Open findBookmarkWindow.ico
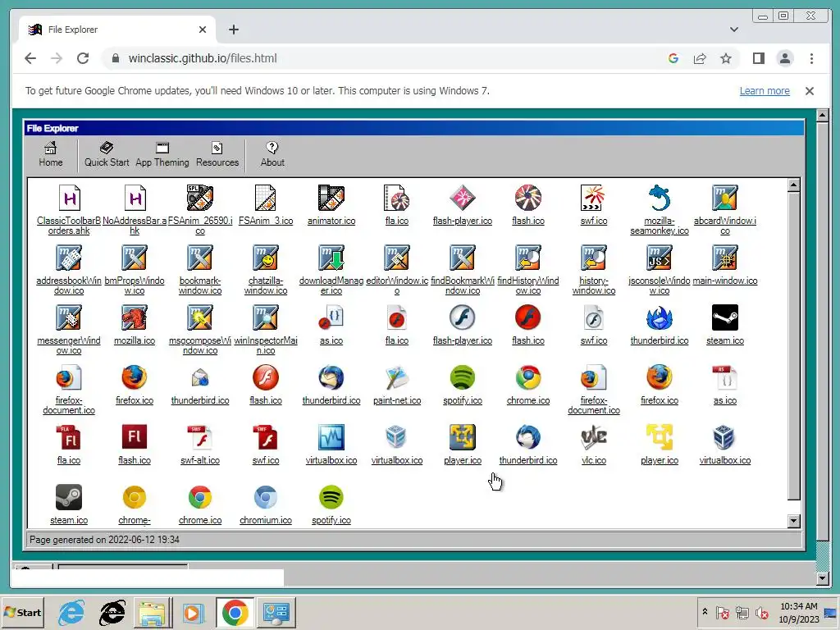 click(463, 270)
